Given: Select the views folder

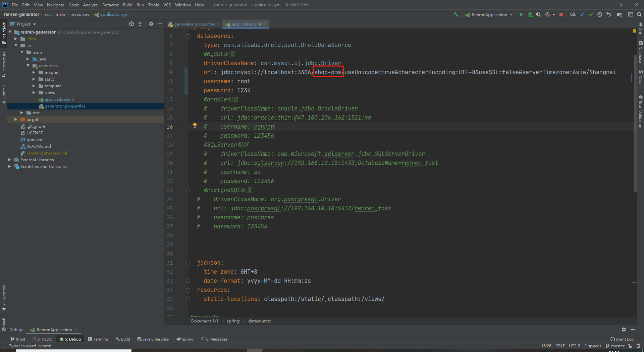Looking at the screenshot, I should click(49, 93).
